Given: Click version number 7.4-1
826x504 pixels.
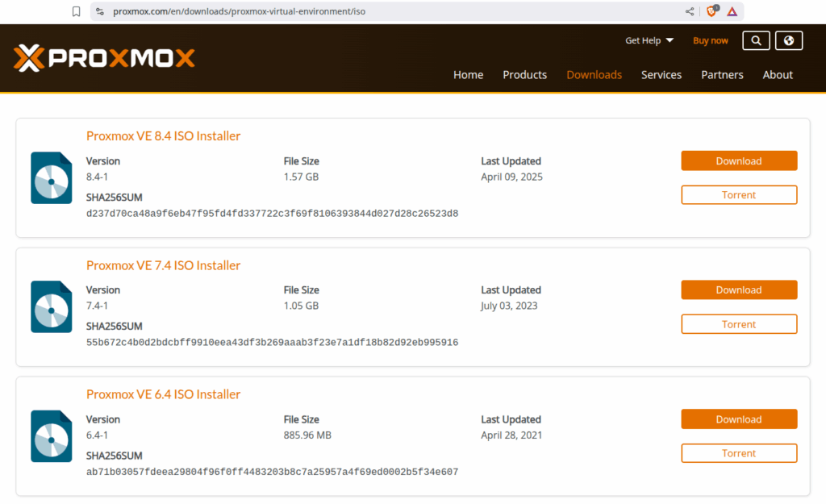Looking at the screenshot, I should coord(97,306).
